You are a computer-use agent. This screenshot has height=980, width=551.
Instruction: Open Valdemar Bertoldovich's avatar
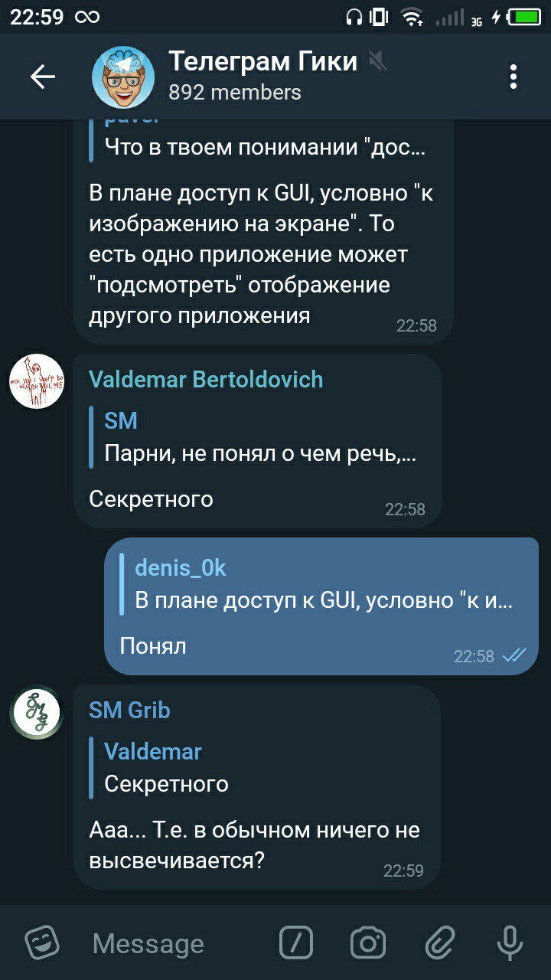[36, 381]
